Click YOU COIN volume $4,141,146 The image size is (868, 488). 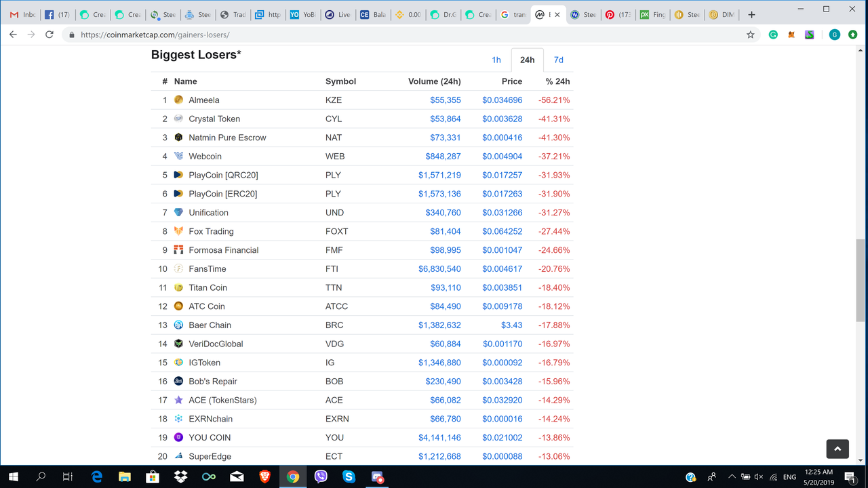click(439, 437)
